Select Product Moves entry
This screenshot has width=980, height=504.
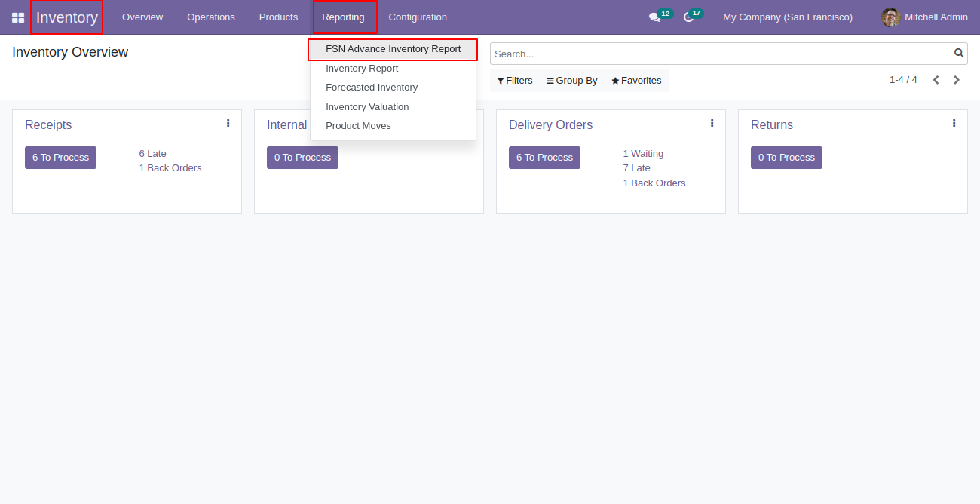(393, 126)
